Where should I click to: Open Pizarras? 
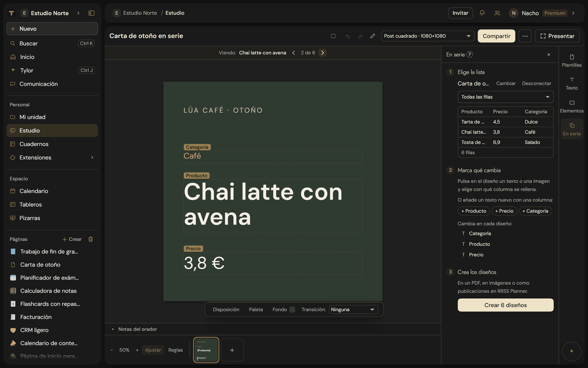pyautogui.click(x=52, y=218)
